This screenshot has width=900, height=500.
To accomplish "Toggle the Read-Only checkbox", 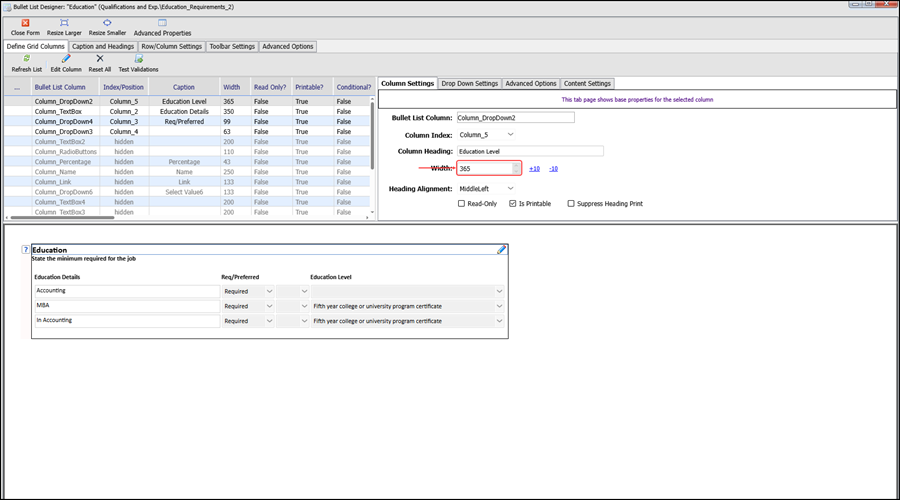I will point(461,203).
